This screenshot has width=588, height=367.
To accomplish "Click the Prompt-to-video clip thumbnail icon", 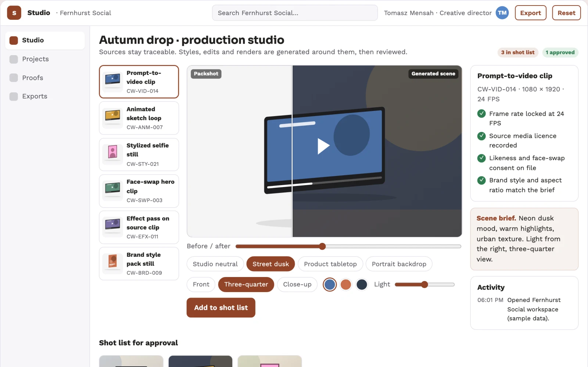I will (x=112, y=82).
